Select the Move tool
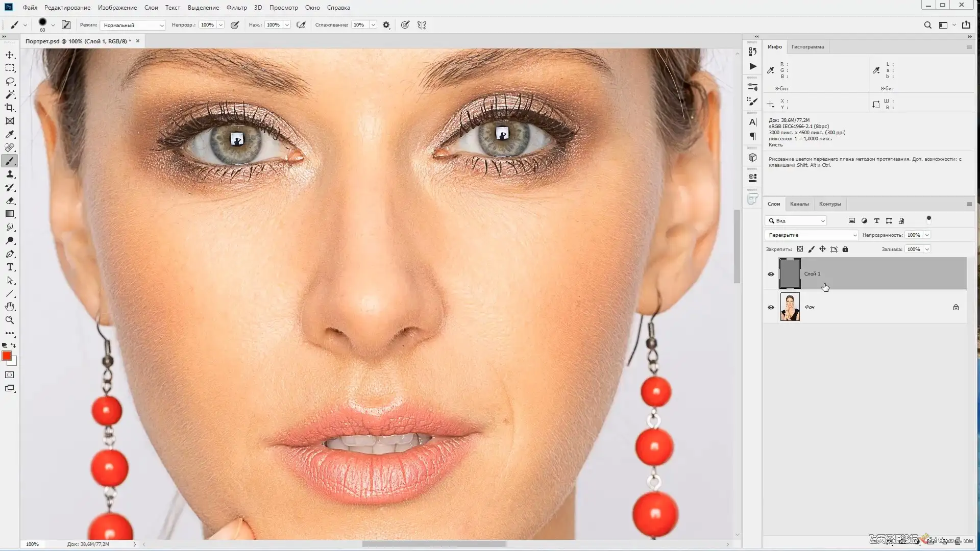This screenshot has height=551, width=980. 10,55
